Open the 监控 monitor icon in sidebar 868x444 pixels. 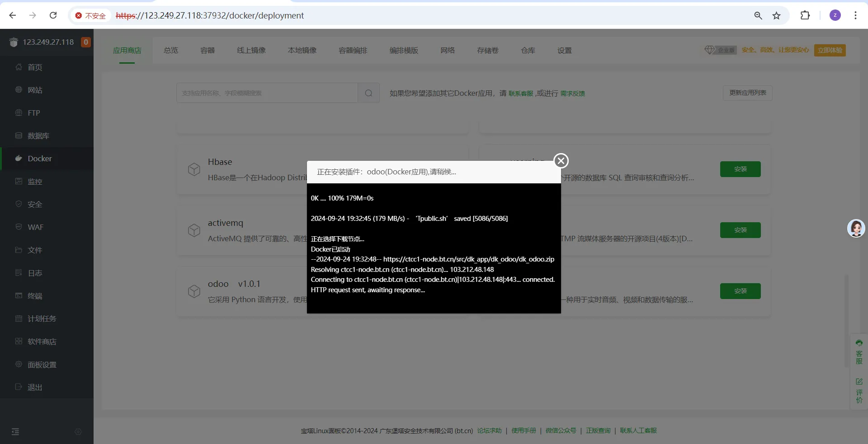(x=19, y=181)
